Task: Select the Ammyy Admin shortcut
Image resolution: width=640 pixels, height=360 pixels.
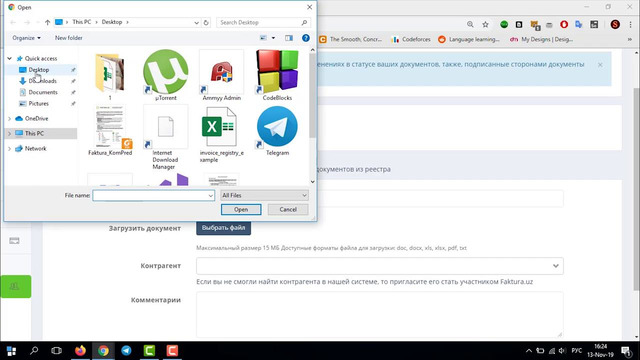Action: (x=222, y=75)
